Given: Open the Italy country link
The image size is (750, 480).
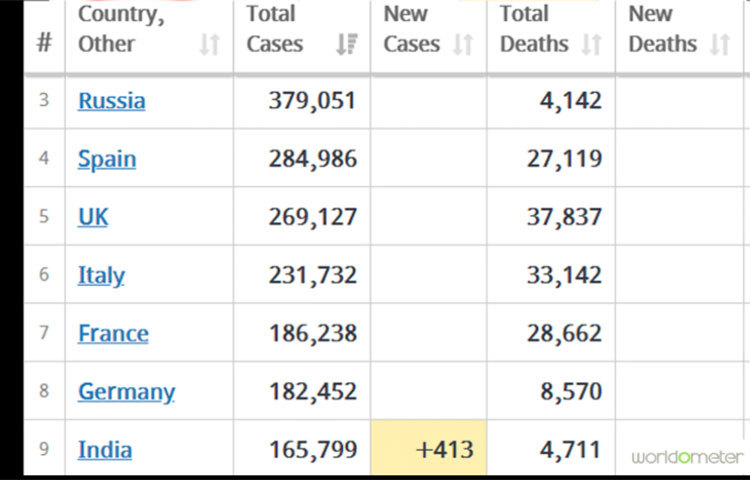Looking at the screenshot, I should pyautogui.click(x=101, y=275).
